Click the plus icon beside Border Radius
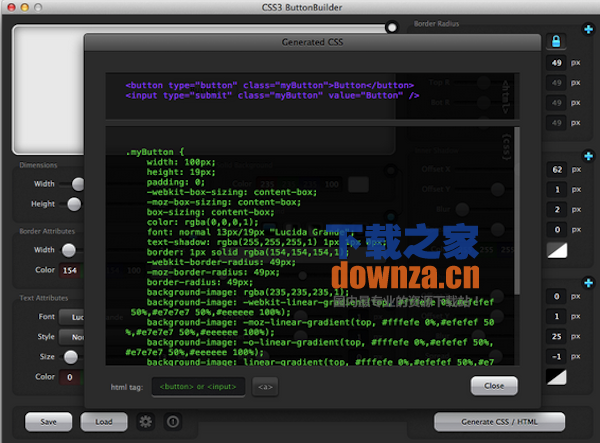600x443 pixels. point(589,29)
